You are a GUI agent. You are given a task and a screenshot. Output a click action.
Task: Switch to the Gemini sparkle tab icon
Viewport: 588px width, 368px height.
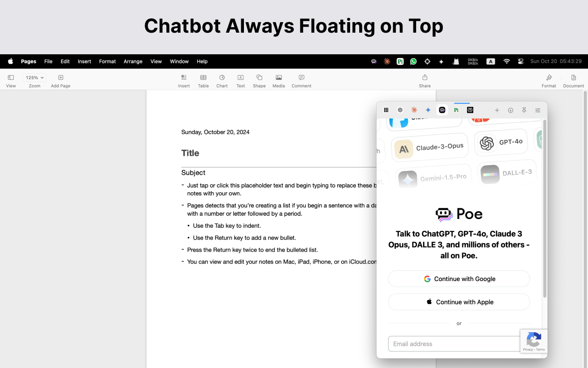tap(428, 110)
